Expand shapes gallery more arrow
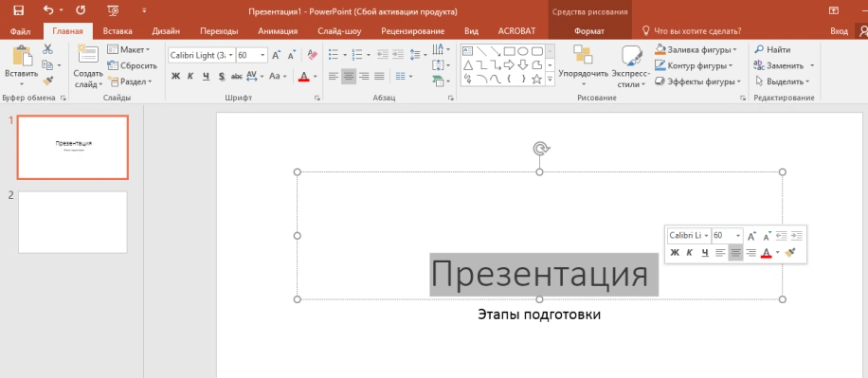The width and height of the screenshot is (868, 378). pyautogui.click(x=550, y=80)
